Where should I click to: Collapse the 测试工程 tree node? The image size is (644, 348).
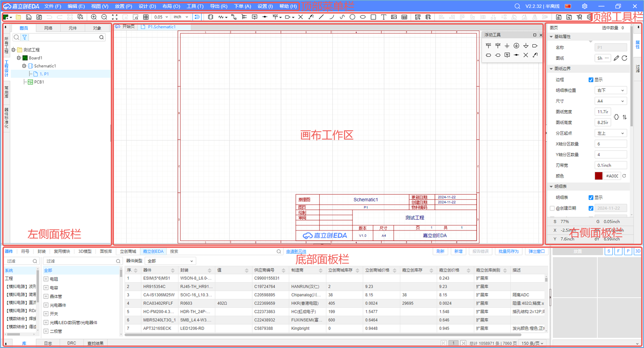13,50
